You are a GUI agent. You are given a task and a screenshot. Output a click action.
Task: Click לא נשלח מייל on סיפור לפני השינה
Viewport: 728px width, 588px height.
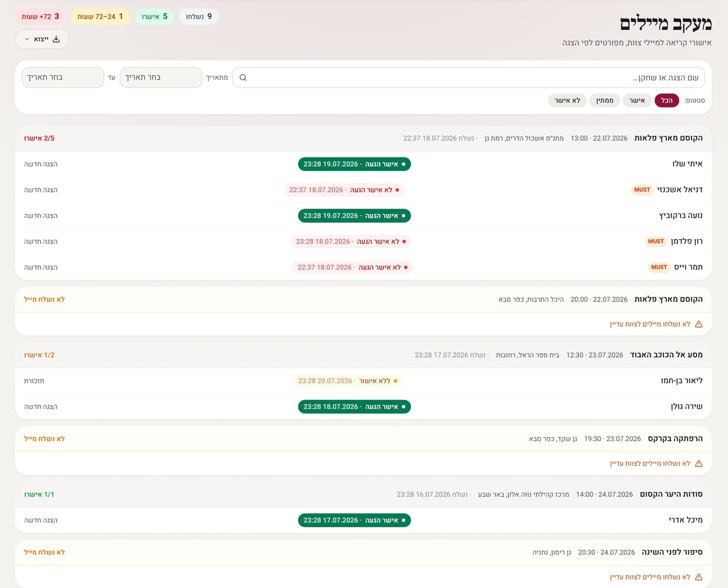[x=45, y=552]
